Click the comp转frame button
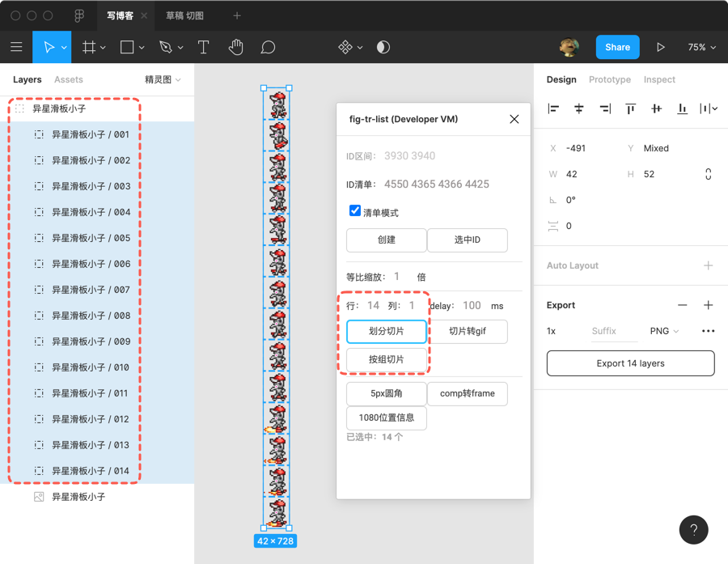 click(x=467, y=393)
